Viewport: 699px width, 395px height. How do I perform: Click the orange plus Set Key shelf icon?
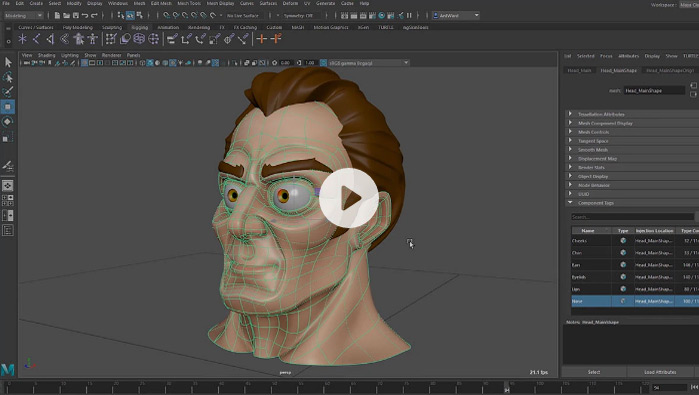262,39
